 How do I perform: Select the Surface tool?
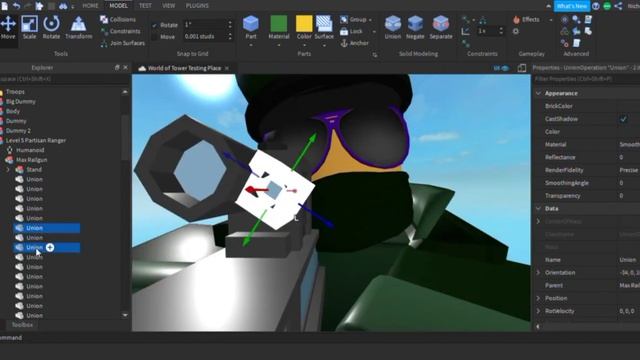click(324, 27)
